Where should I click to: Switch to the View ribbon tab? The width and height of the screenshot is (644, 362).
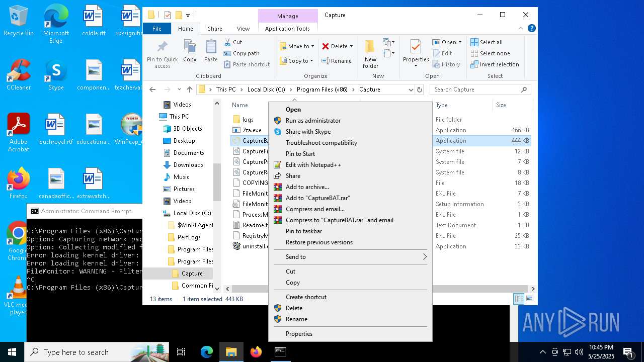[x=243, y=29]
